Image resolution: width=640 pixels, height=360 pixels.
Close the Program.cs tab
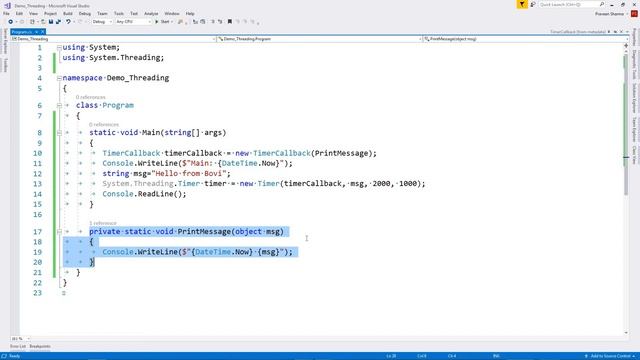(x=42, y=32)
